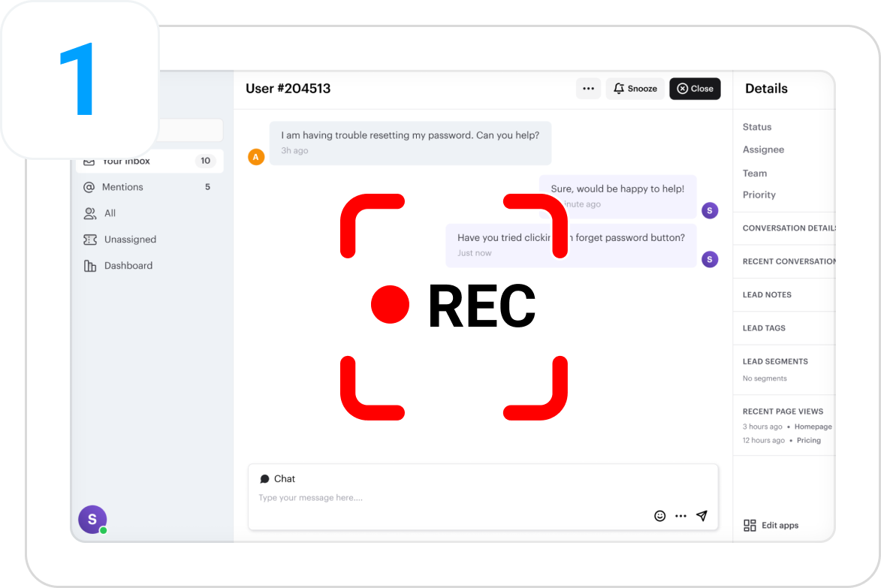Click the All people icon
The height and width of the screenshot is (588, 881).
(x=90, y=213)
